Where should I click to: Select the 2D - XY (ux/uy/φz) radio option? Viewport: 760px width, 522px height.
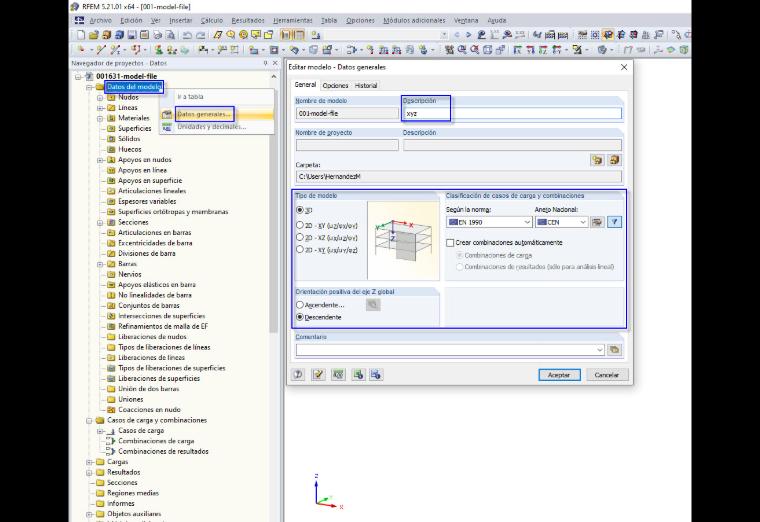tap(300, 250)
